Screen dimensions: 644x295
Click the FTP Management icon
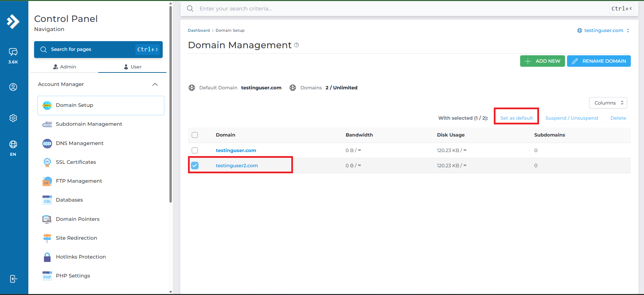pos(47,181)
